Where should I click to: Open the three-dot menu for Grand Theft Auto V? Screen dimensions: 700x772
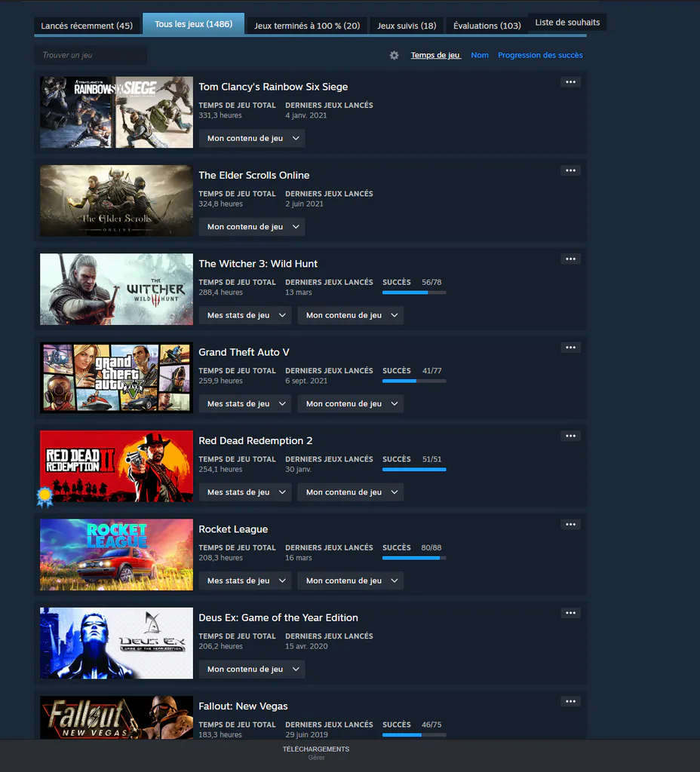click(x=570, y=348)
